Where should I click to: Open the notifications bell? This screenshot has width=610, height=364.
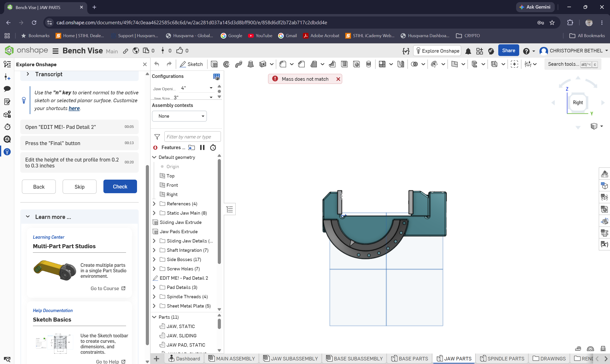coord(468,51)
